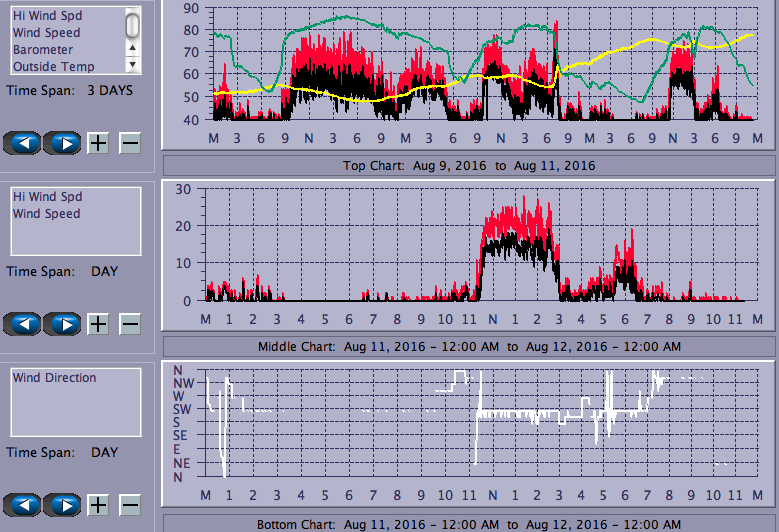Move bottom chart to next day
The width and height of the screenshot is (779, 532).
(x=63, y=505)
